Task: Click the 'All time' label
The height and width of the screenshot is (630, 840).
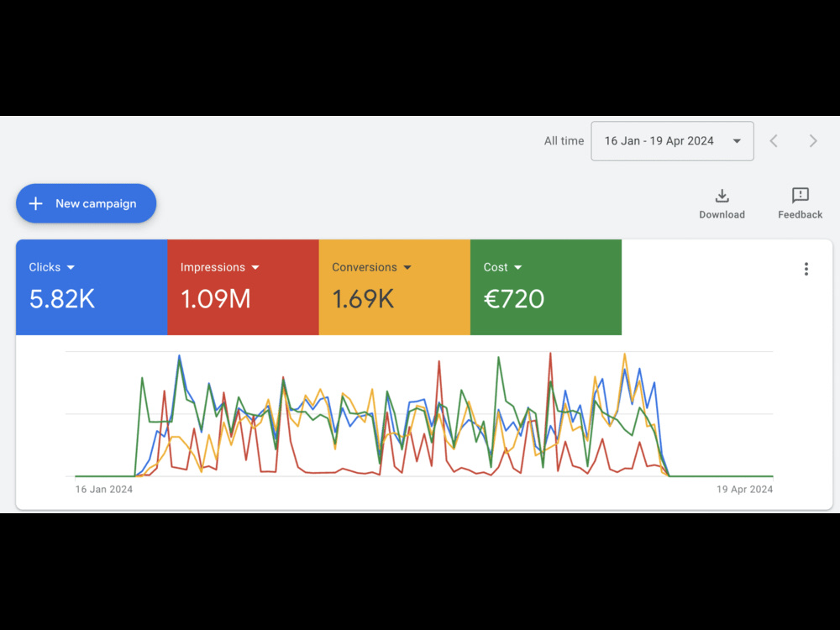Action: (x=564, y=141)
